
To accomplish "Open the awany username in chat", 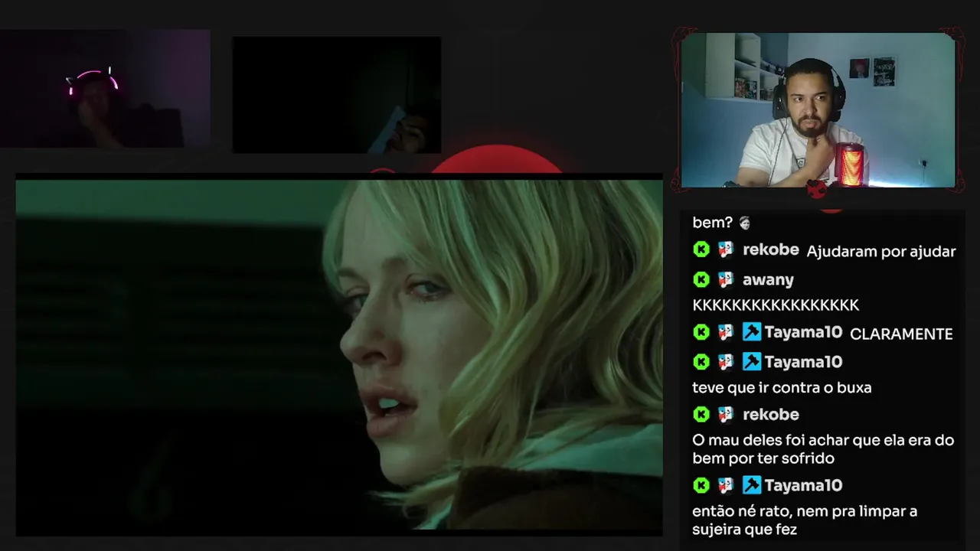I will 768,280.
